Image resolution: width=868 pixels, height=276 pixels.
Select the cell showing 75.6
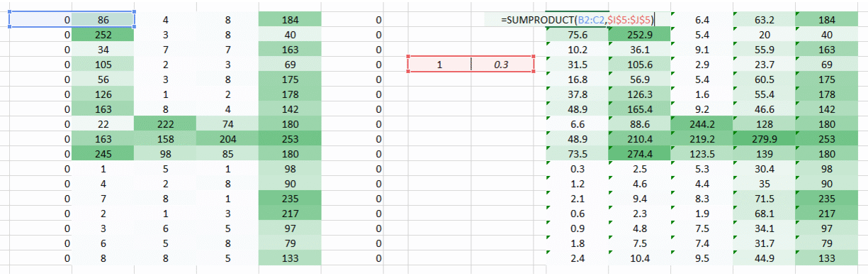click(x=577, y=35)
